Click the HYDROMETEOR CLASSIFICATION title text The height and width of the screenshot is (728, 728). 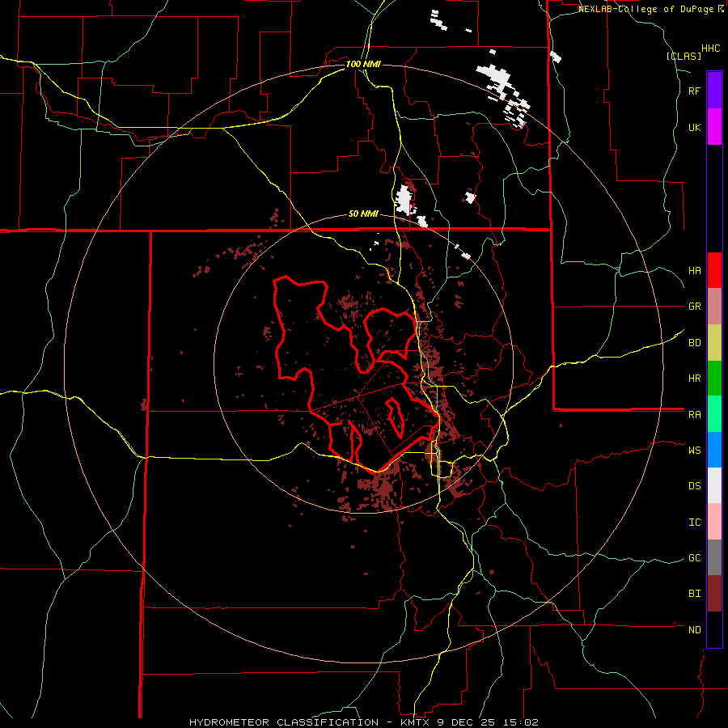[x=284, y=722]
